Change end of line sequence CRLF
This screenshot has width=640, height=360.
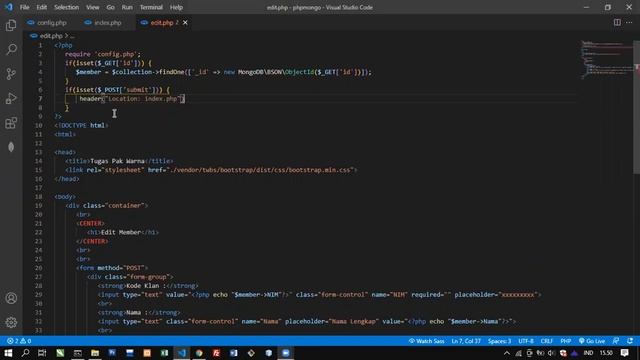(546, 341)
